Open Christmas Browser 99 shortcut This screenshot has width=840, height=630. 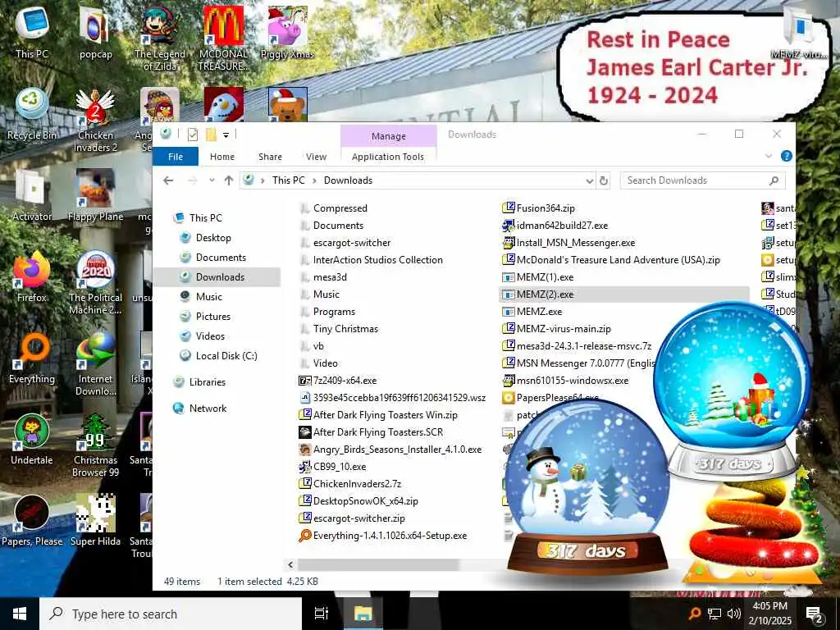(x=95, y=445)
